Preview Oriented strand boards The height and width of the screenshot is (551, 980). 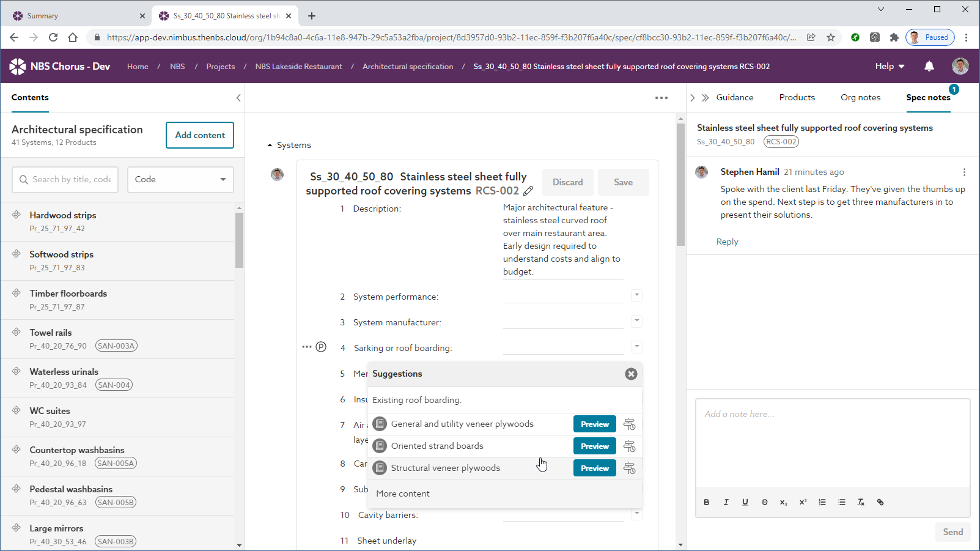[x=594, y=446]
